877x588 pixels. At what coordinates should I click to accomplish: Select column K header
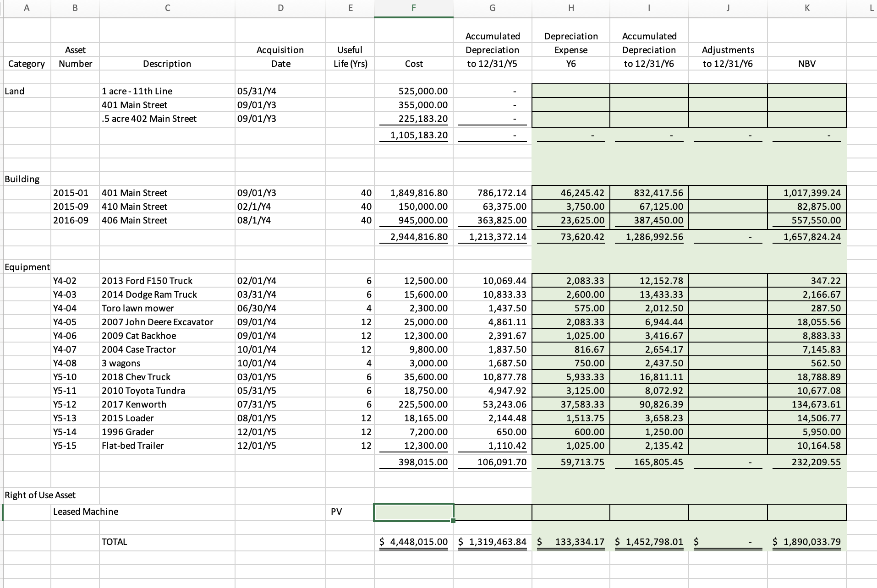click(806, 8)
